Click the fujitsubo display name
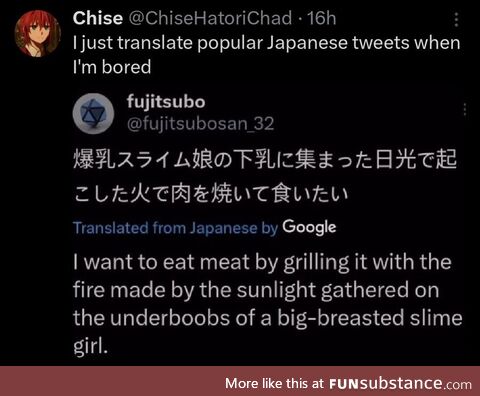Screen dimensions: 480x396 [166, 102]
